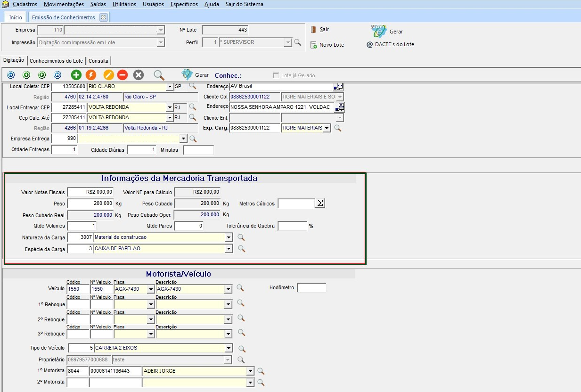The width and height of the screenshot is (581, 392).
Task: Open the Tipo de Veículo dropdown
Action: pos(229,349)
